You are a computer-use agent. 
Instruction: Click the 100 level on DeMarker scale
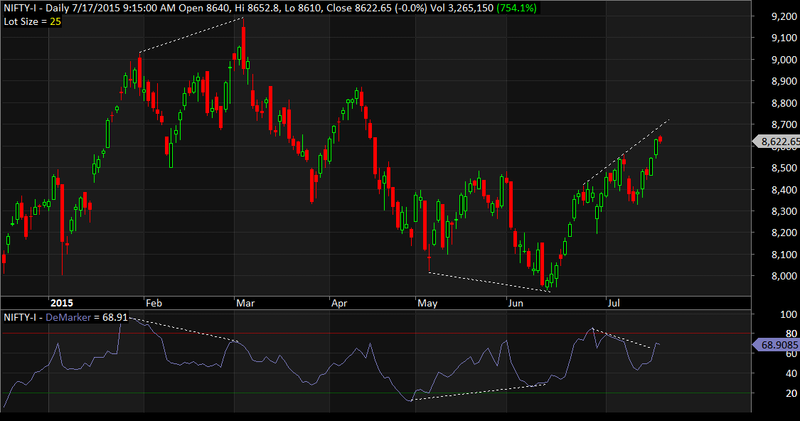(789, 314)
